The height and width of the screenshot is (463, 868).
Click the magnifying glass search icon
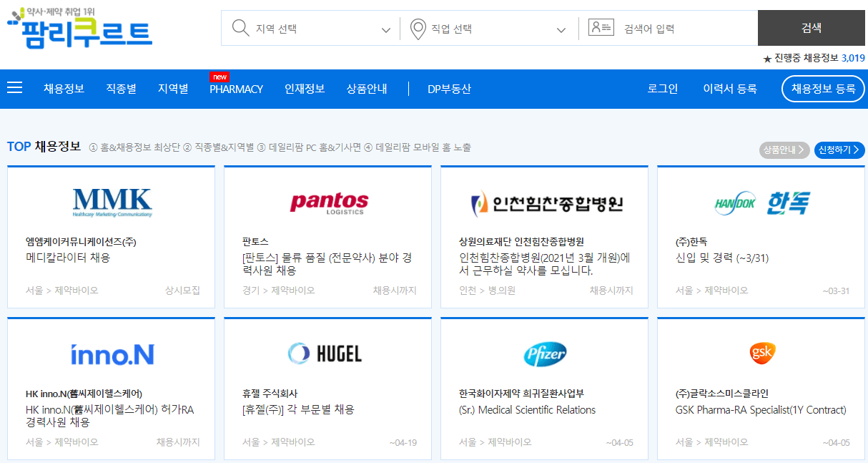click(240, 28)
